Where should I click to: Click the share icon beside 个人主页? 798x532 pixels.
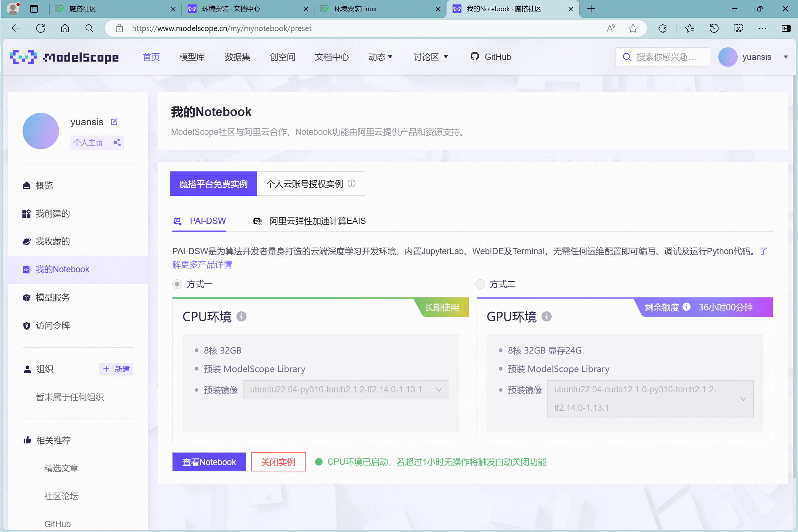click(x=117, y=143)
